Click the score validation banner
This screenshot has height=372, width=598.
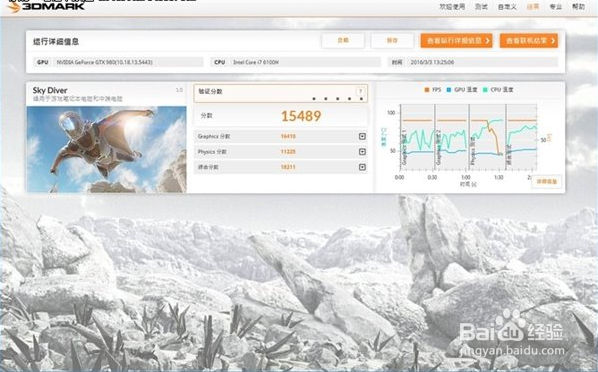(x=281, y=93)
